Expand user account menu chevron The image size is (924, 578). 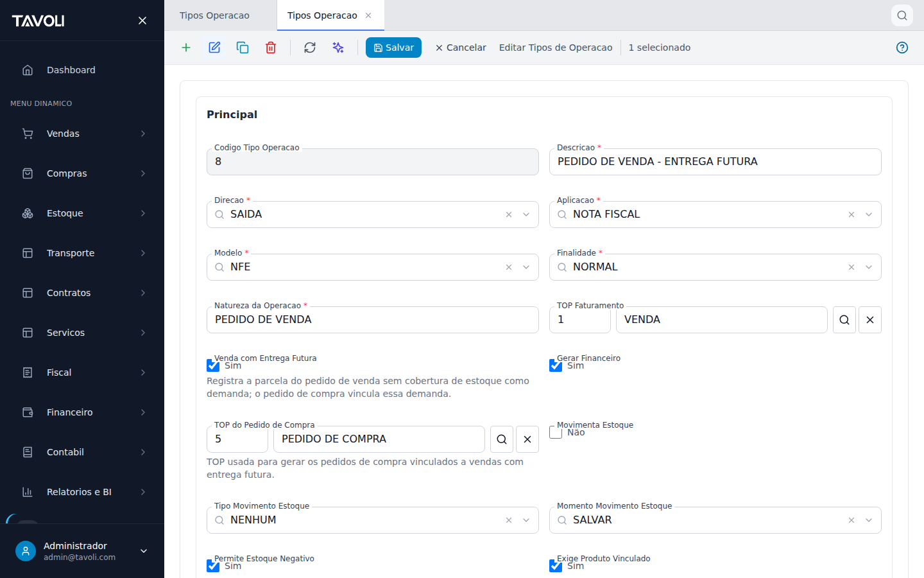pyautogui.click(x=144, y=551)
